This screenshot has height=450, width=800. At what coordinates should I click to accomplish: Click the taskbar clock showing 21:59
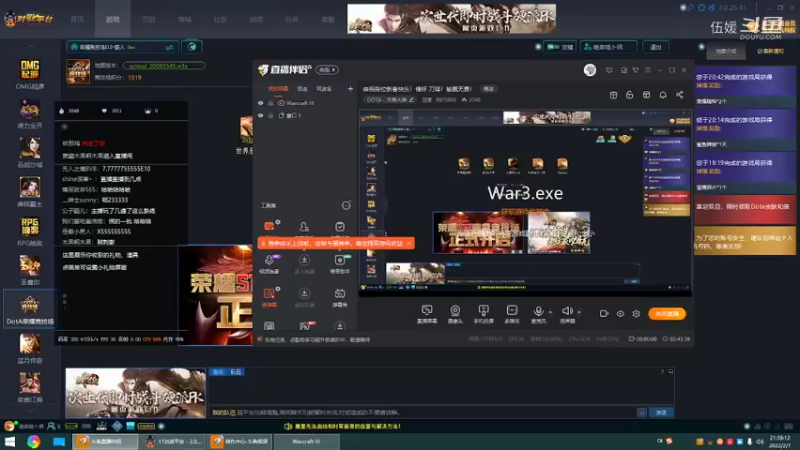click(x=781, y=442)
